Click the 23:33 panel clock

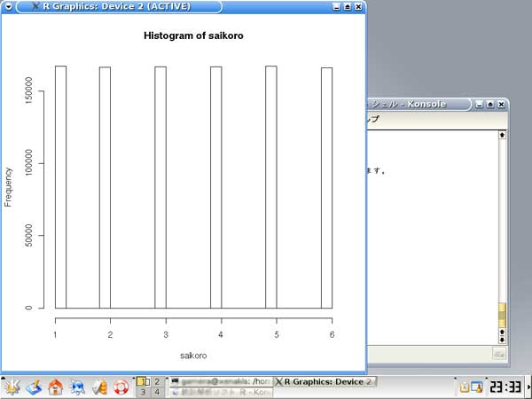(x=504, y=387)
